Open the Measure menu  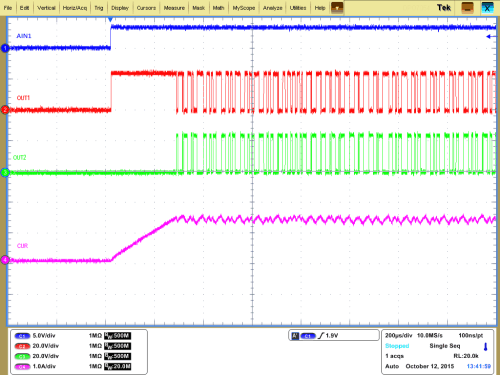[x=174, y=8]
